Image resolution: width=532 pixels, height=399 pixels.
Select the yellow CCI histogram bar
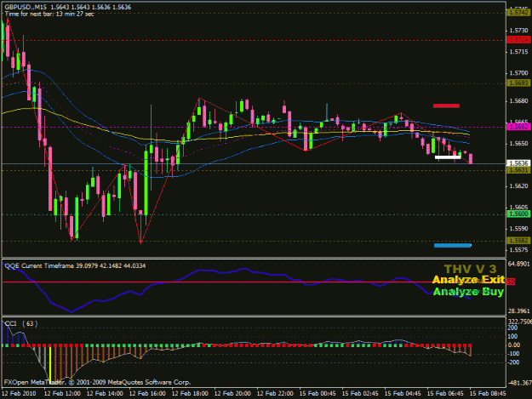[50, 364]
